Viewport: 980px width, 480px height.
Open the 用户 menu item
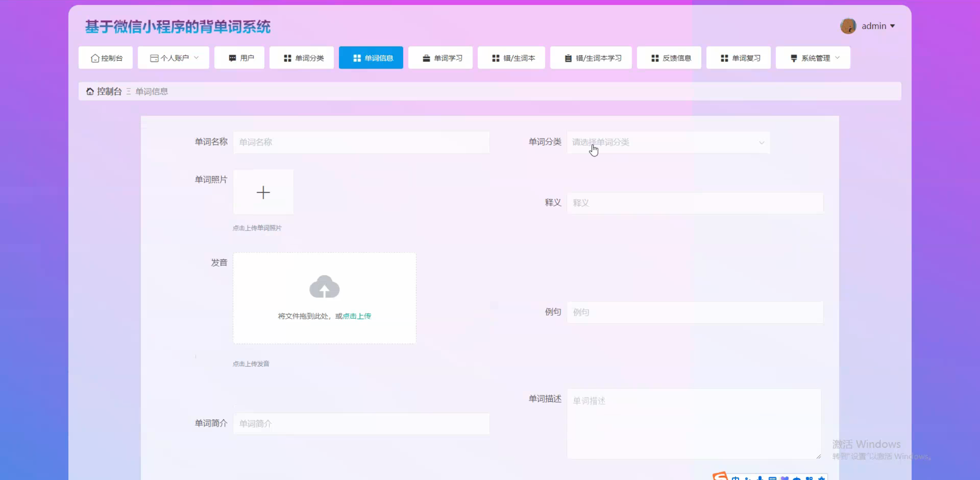240,58
